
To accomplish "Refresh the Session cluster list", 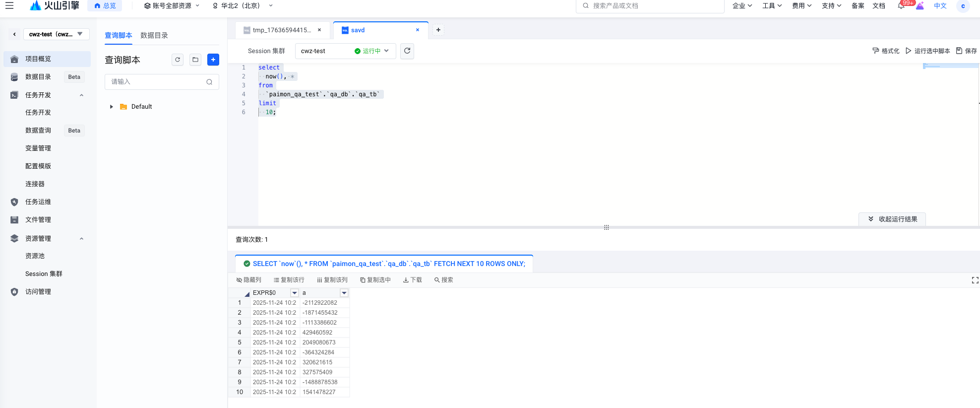I will coord(407,51).
